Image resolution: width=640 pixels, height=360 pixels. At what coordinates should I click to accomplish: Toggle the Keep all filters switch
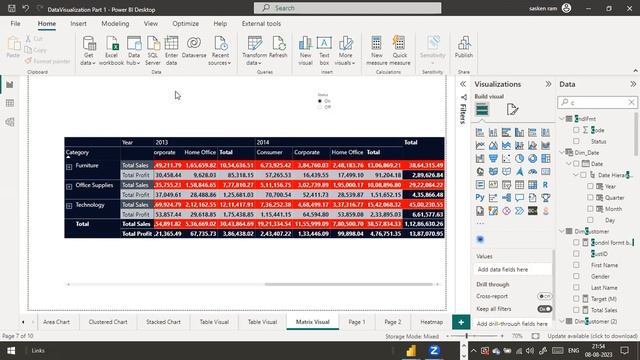(x=544, y=309)
